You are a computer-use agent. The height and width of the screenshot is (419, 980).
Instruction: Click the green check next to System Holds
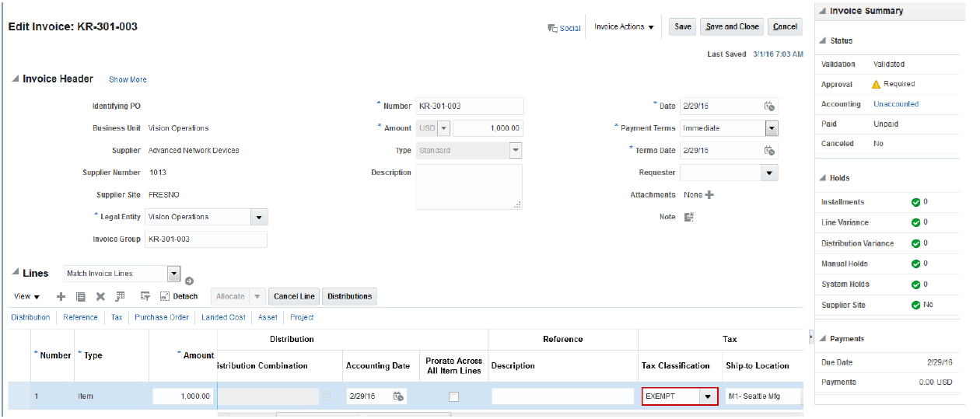click(x=915, y=285)
